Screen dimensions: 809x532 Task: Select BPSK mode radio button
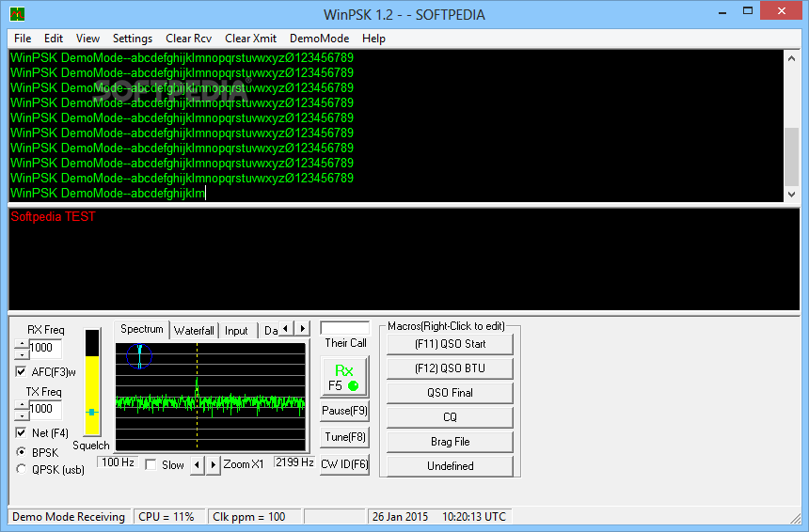[21, 452]
